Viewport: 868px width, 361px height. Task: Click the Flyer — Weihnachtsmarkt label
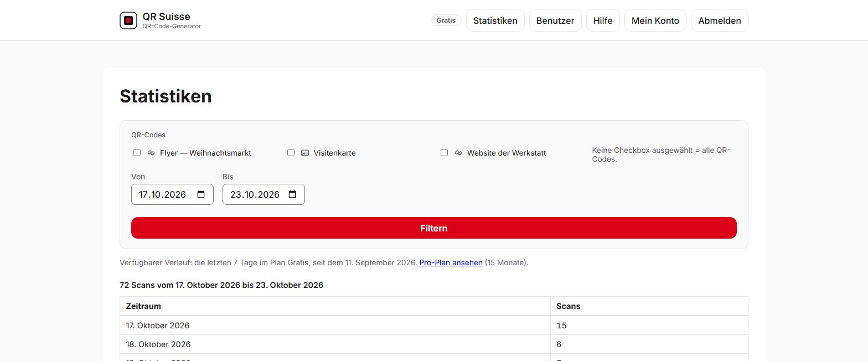coord(205,153)
